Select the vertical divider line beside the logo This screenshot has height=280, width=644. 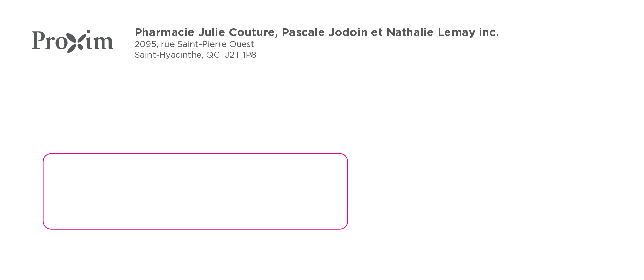(x=123, y=41)
